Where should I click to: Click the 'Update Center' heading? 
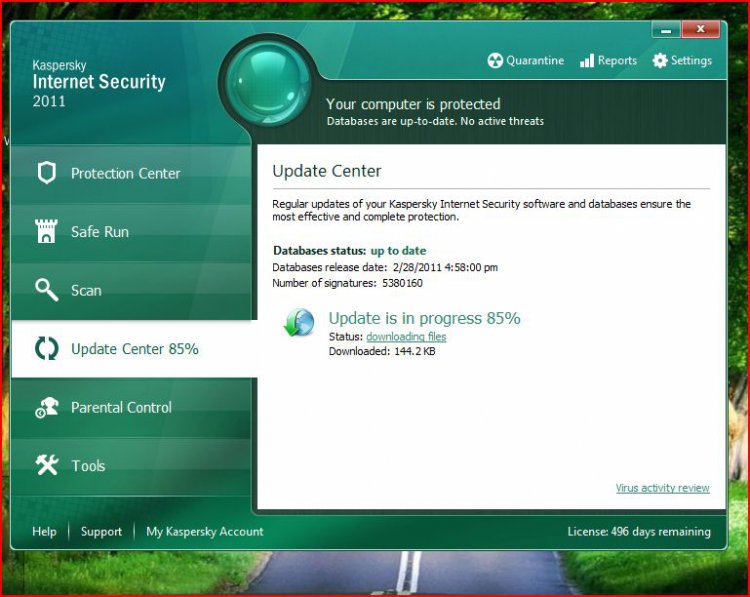[327, 171]
